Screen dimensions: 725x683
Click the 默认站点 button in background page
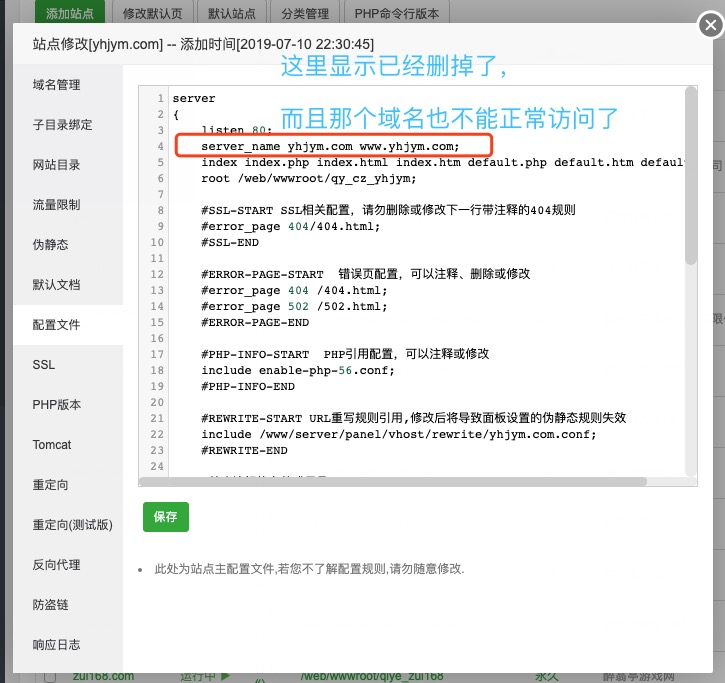click(232, 12)
